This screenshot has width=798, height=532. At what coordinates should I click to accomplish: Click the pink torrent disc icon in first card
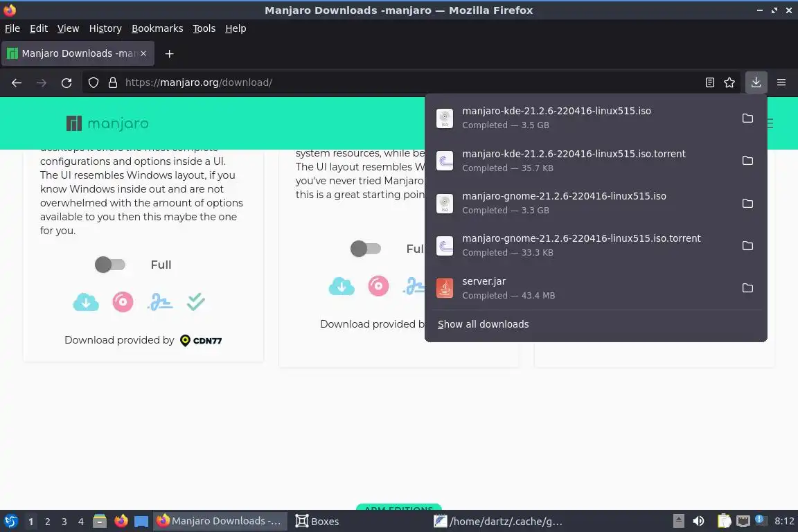pos(123,302)
